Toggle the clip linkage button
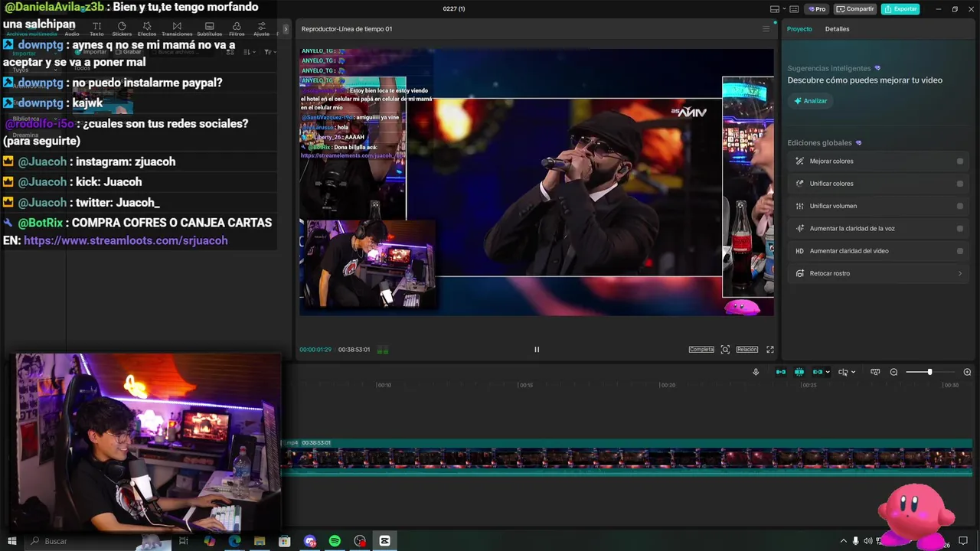980x551 pixels. click(x=818, y=372)
